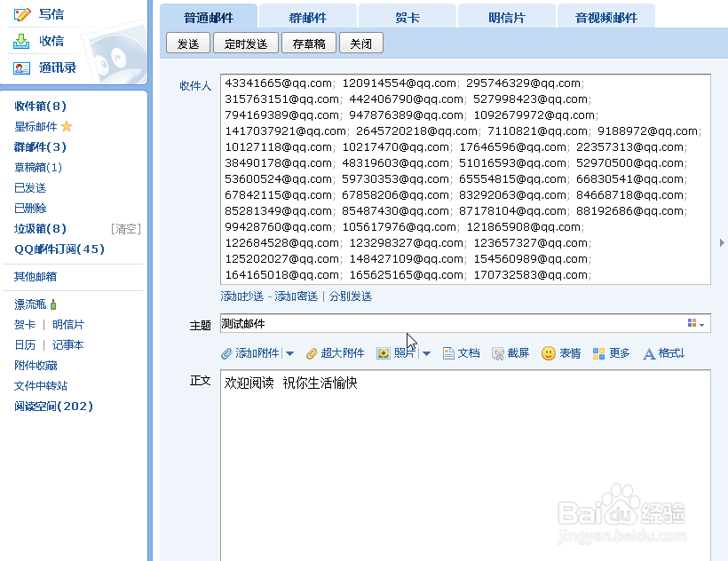
Task: Click the 发送 send button
Action: click(187, 42)
